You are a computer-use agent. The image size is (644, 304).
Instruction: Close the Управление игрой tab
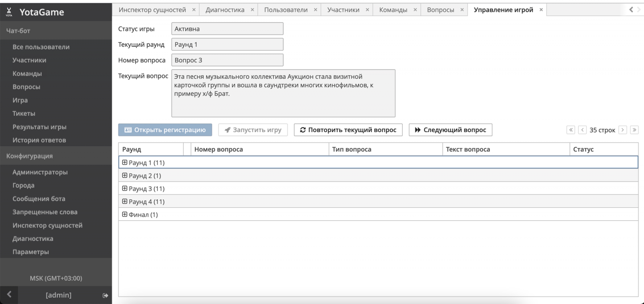pyautogui.click(x=541, y=10)
